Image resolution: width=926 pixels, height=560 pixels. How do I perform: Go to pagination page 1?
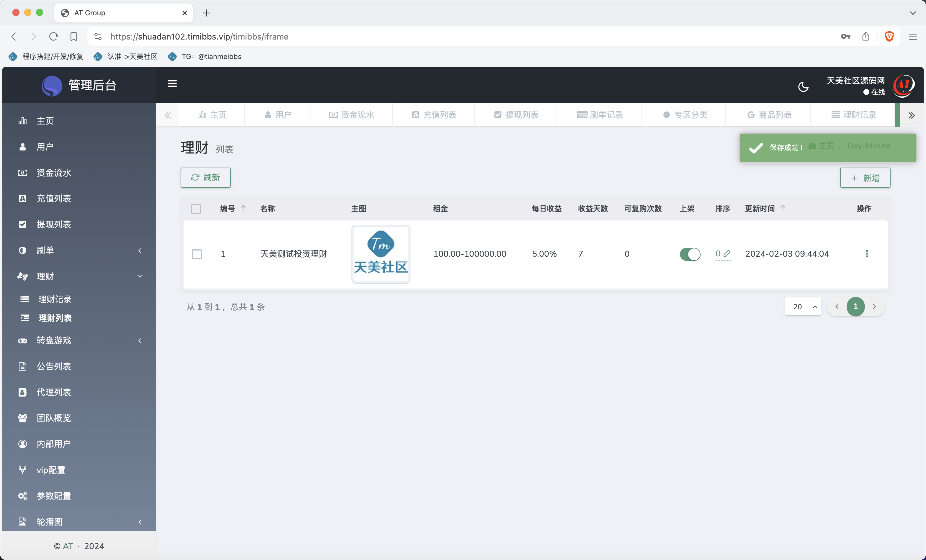[856, 307]
